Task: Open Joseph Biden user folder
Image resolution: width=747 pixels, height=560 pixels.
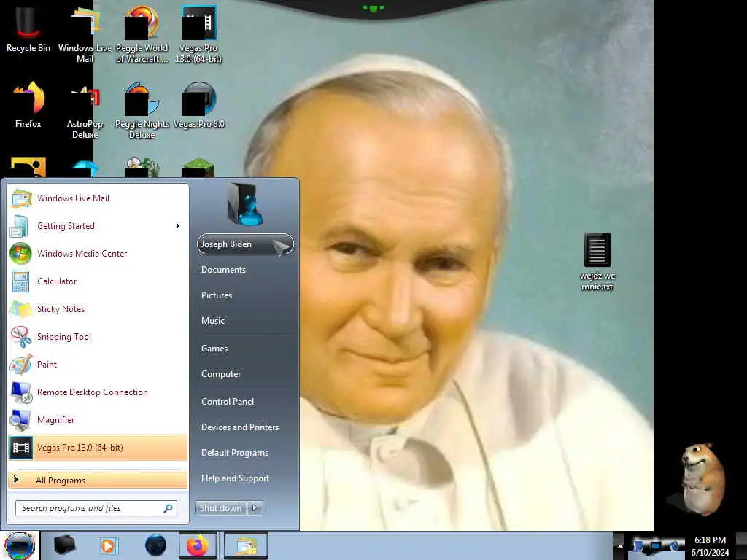Action: (245, 244)
